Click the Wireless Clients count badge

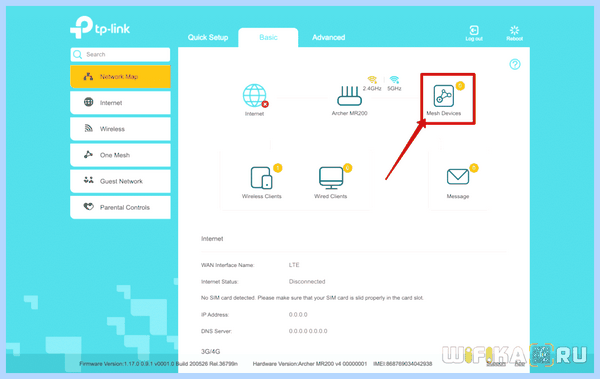(278, 168)
